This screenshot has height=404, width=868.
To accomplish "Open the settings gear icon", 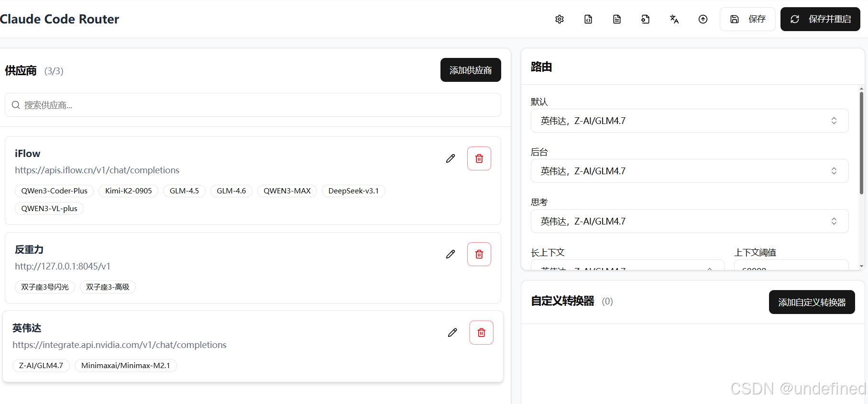I will click(560, 19).
